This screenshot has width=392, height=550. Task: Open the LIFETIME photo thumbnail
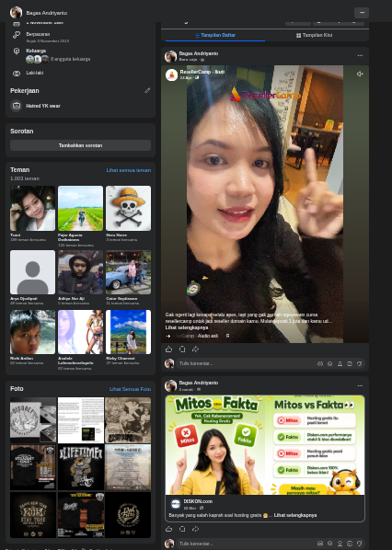(81, 467)
